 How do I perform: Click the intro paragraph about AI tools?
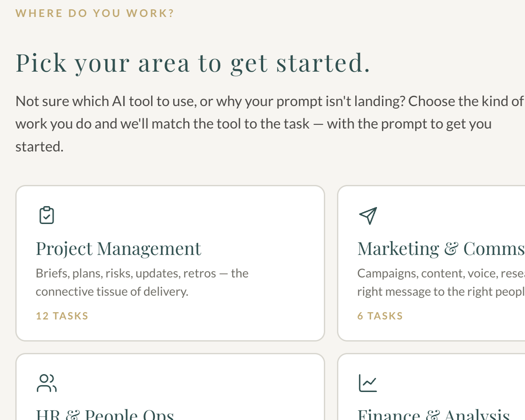[x=270, y=124]
